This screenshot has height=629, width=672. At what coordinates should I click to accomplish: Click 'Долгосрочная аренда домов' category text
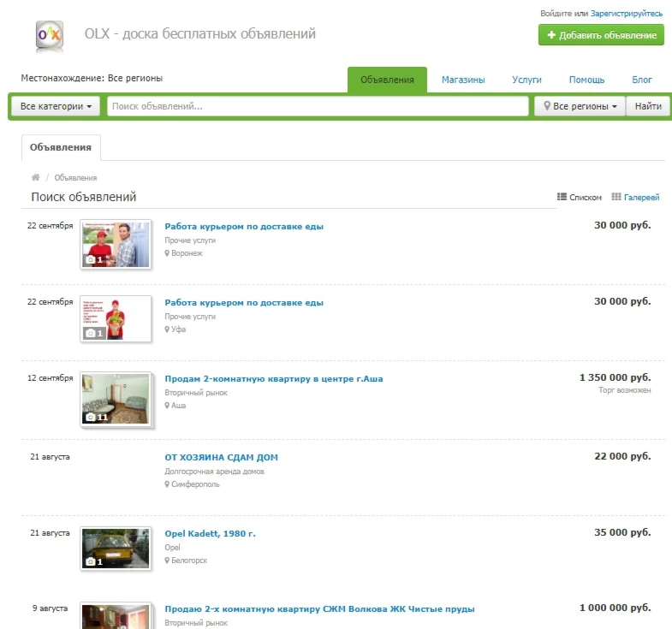tap(214, 472)
